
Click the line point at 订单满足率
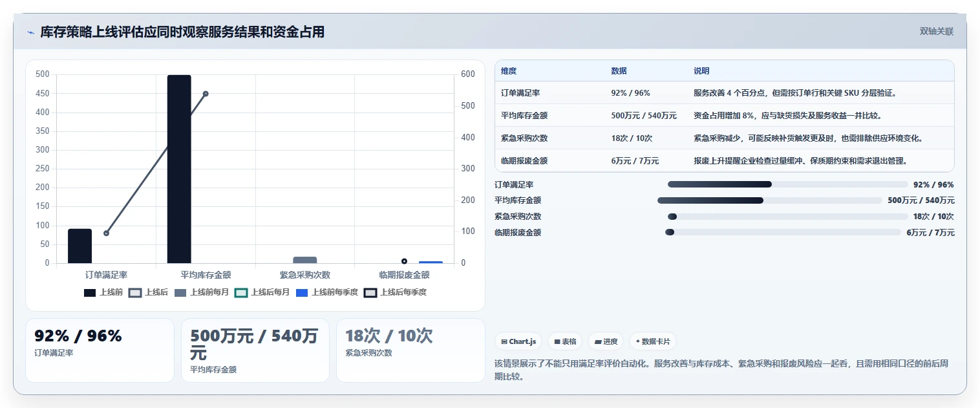(106, 233)
